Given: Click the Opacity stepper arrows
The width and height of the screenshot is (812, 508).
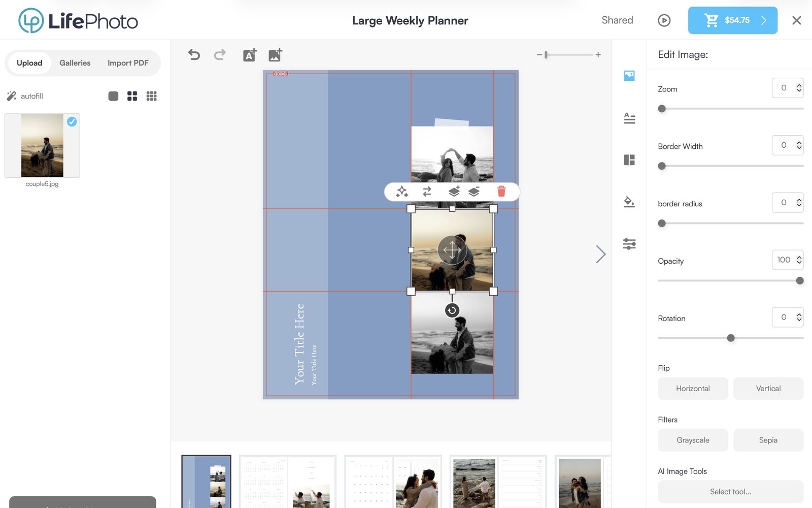Looking at the screenshot, I should [x=799, y=260].
